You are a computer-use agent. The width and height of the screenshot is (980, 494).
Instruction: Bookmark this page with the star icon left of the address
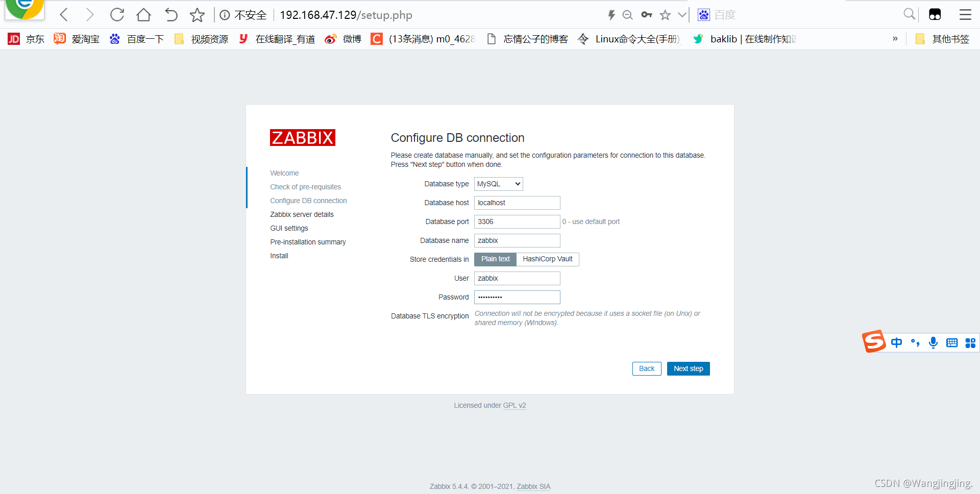(x=197, y=15)
